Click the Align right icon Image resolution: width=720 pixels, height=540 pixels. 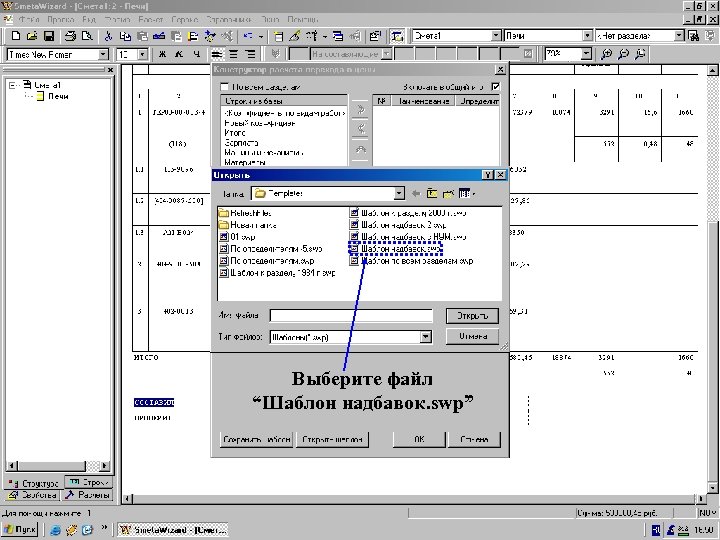(250, 54)
